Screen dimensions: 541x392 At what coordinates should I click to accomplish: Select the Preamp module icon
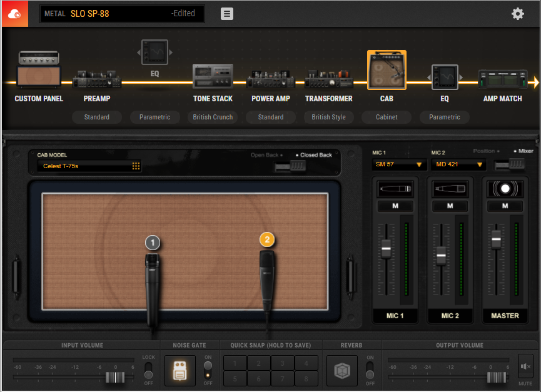[96, 79]
